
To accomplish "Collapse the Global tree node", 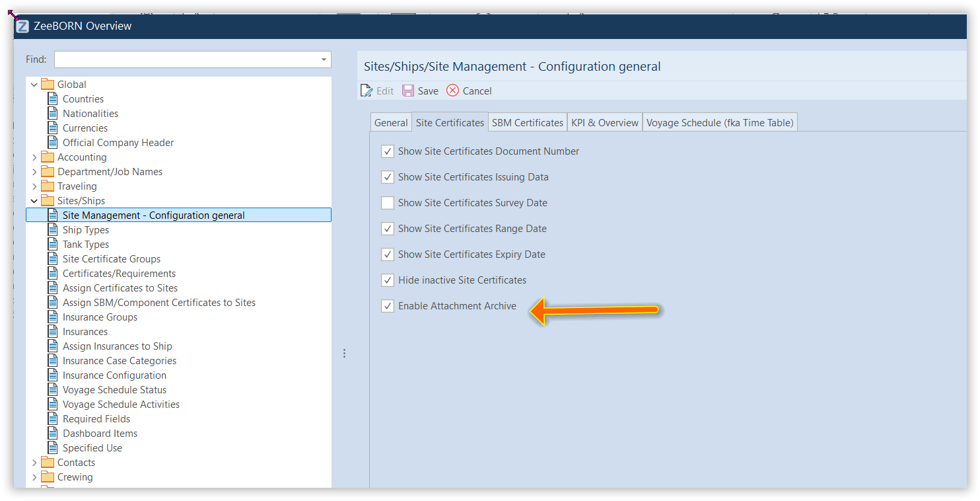I will 34,85.
